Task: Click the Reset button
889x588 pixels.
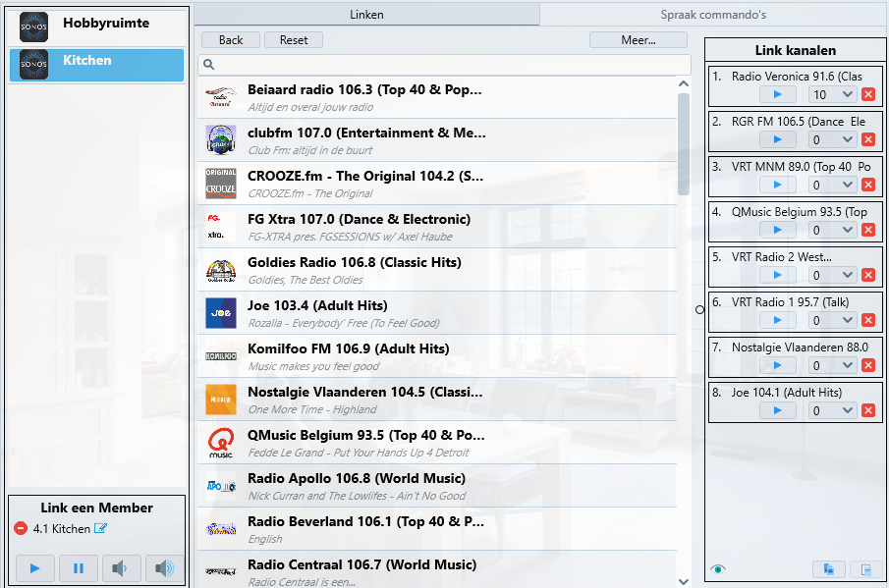Action: coord(294,40)
